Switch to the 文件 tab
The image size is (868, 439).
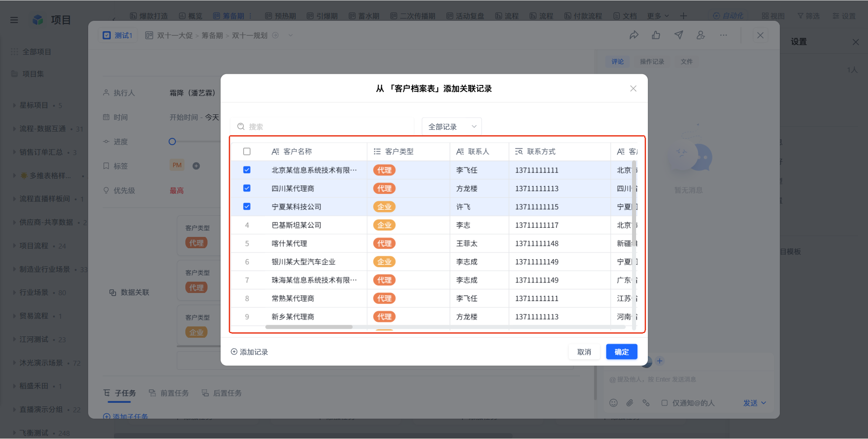tap(686, 61)
